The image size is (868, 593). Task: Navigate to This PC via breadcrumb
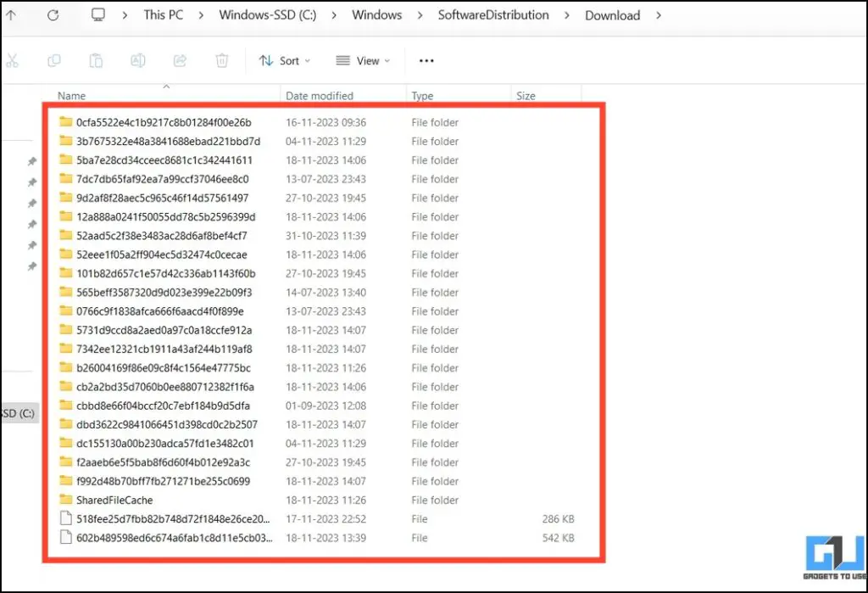[163, 14]
